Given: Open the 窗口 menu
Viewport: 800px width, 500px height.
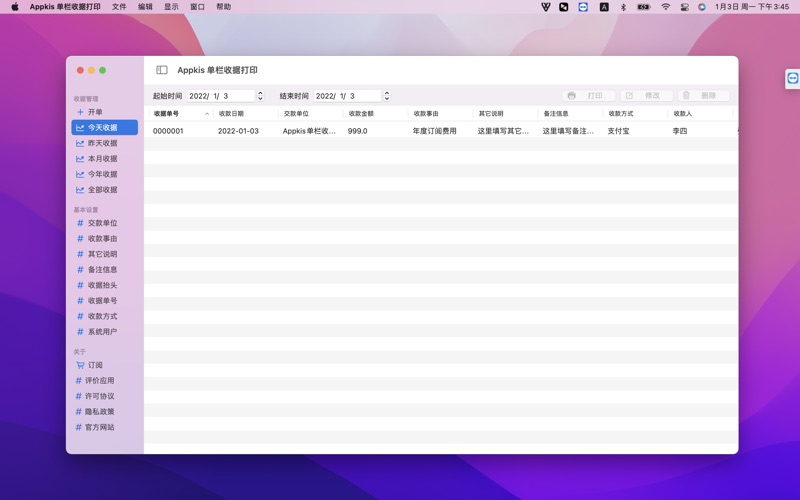Looking at the screenshot, I should [197, 7].
